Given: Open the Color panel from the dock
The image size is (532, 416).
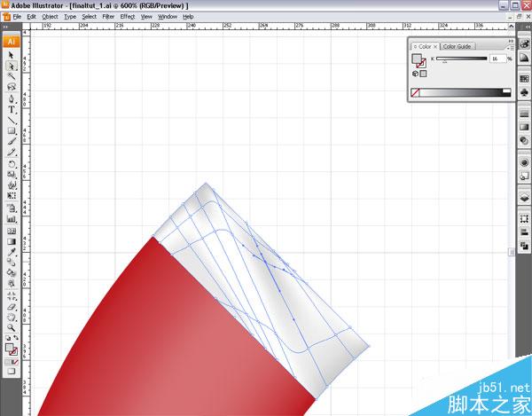Looking at the screenshot, I should coord(524,43).
